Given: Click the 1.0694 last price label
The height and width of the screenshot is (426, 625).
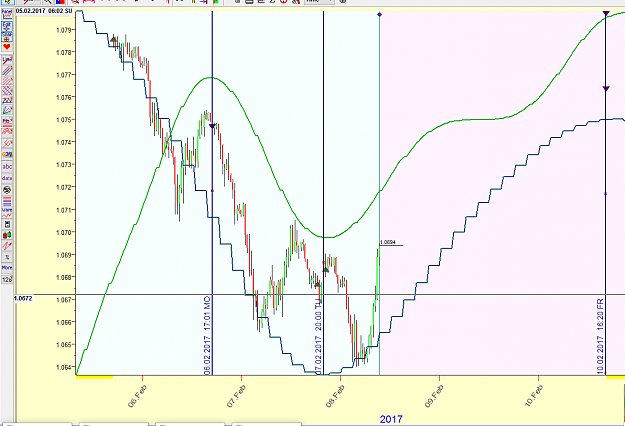Looking at the screenshot, I should pyautogui.click(x=387, y=242).
